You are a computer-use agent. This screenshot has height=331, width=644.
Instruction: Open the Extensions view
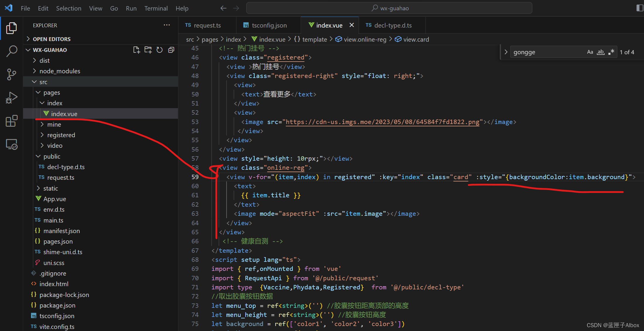[x=11, y=121]
